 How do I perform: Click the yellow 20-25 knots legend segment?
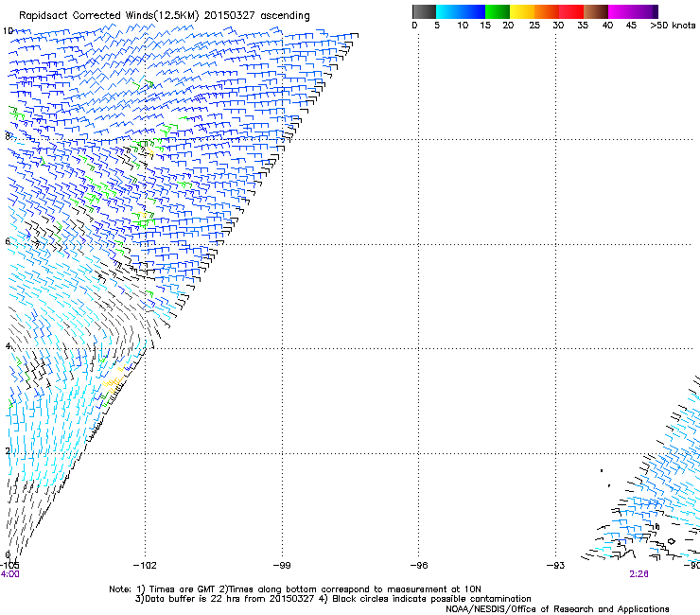522,11
